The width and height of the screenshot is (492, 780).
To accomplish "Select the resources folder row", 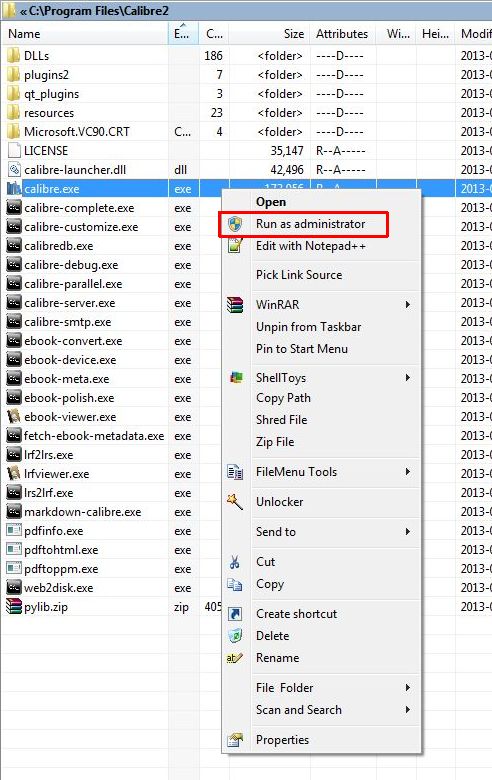I will 246,113.
